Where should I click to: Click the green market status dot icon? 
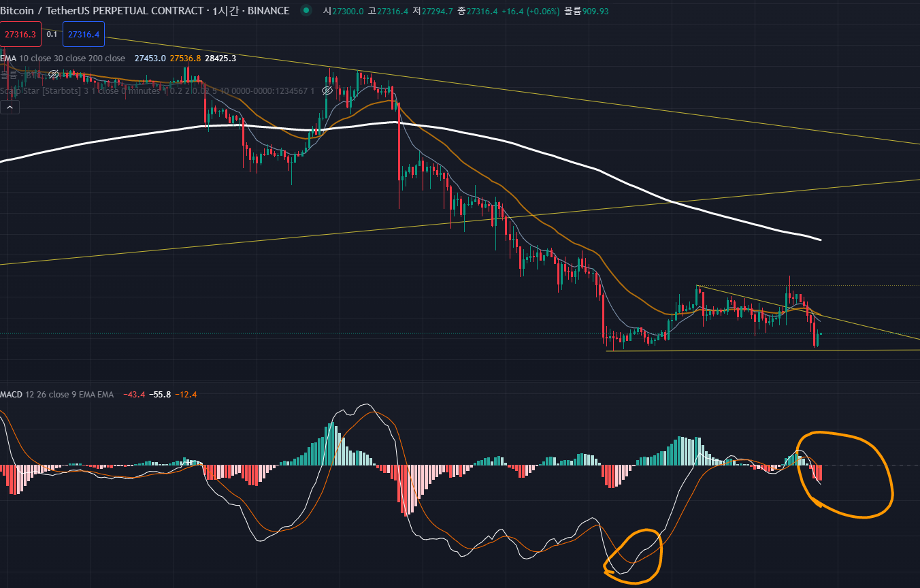coord(306,11)
